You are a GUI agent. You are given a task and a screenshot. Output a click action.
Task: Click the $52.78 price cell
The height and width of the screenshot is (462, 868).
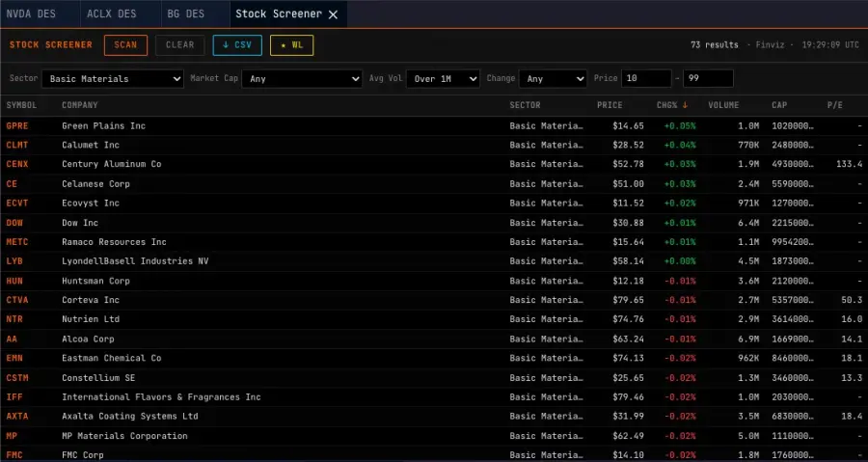click(x=628, y=164)
